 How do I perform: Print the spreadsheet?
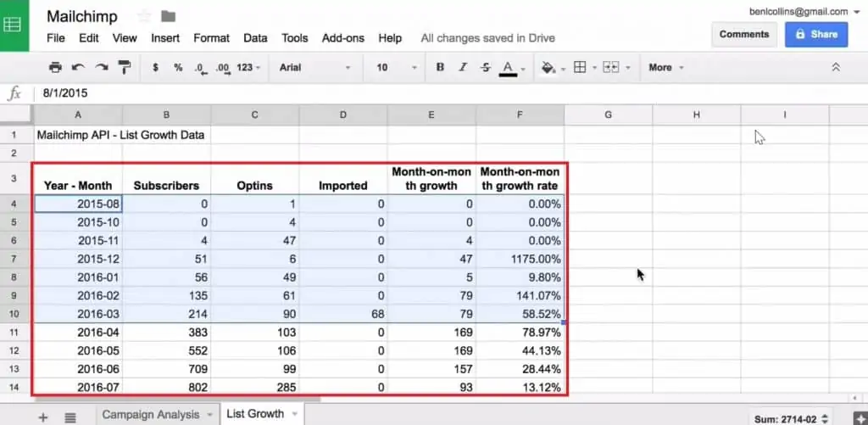(55, 68)
